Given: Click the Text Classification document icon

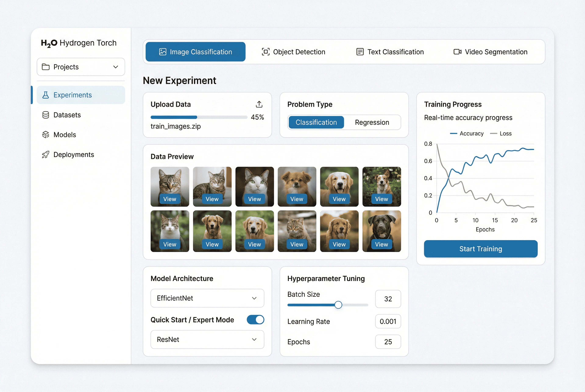Looking at the screenshot, I should point(360,52).
